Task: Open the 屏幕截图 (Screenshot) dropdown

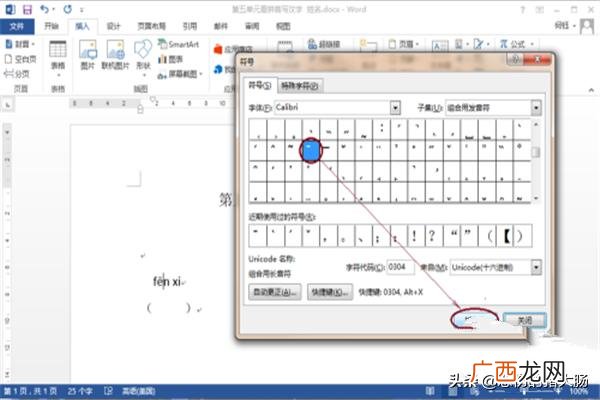Action: [179, 74]
